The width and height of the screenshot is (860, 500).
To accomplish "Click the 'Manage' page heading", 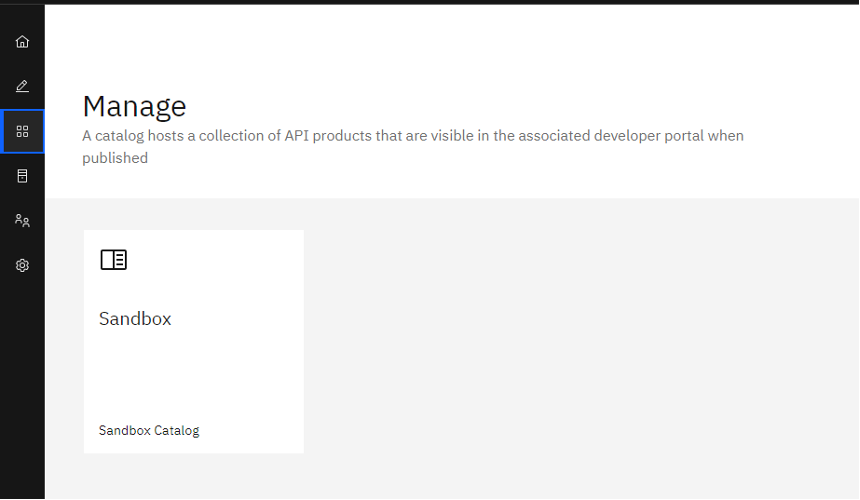I will click(x=134, y=106).
